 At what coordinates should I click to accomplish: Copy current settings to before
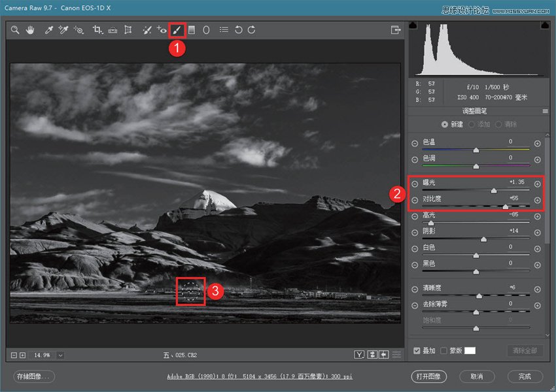pos(384,355)
